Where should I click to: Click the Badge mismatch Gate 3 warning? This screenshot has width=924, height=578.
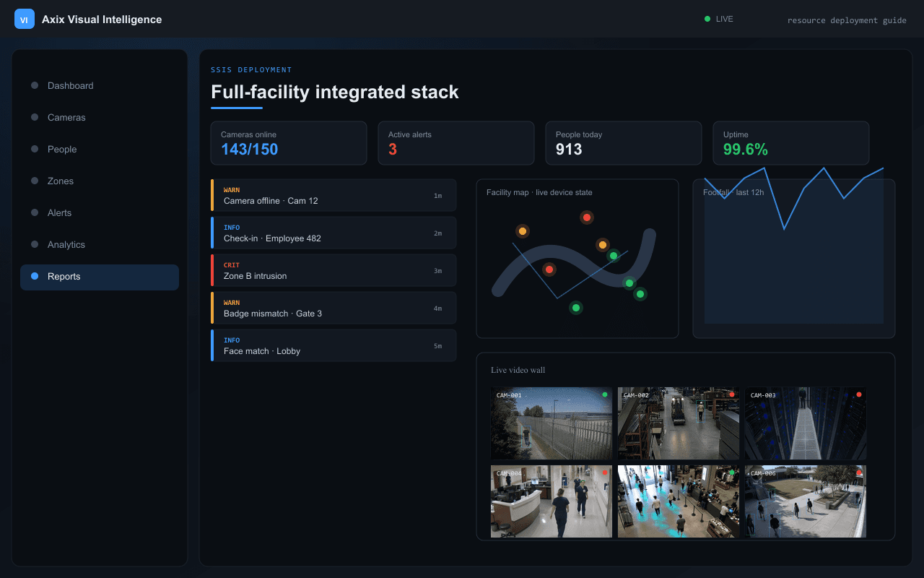pyautogui.click(x=334, y=308)
